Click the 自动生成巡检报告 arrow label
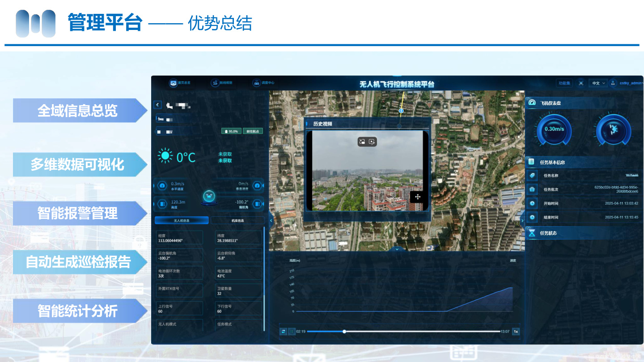The width and height of the screenshot is (644, 362). 80,262
